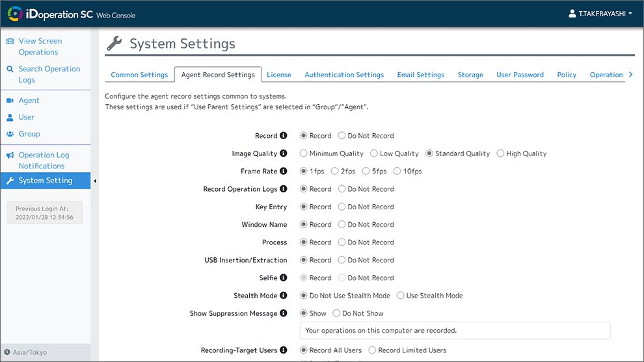Click the iDoperation SC logo icon
644x362 pixels.
15,14
